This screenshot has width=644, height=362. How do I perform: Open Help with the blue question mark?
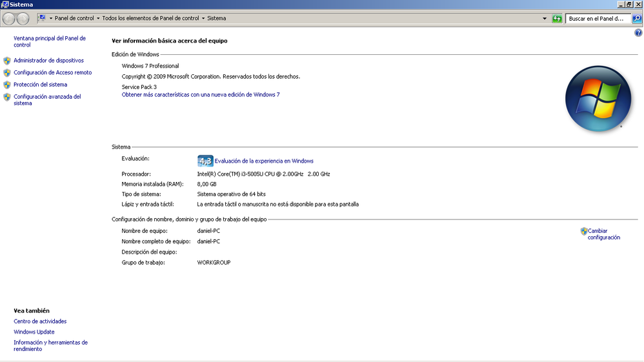tap(638, 33)
